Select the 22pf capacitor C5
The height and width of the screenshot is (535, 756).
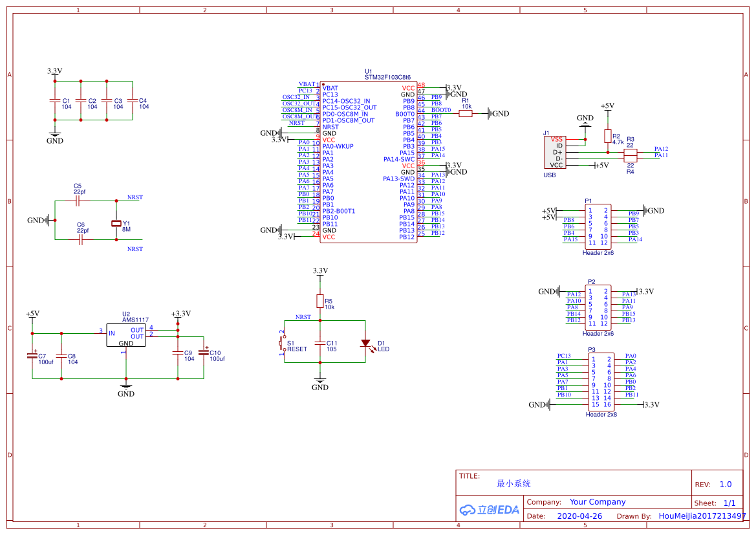tap(79, 201)
